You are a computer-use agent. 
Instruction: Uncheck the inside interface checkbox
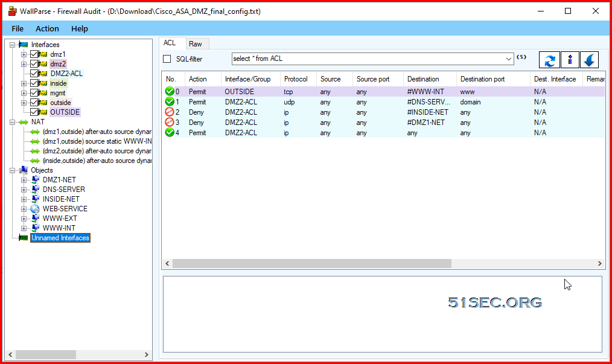[34, 83]
